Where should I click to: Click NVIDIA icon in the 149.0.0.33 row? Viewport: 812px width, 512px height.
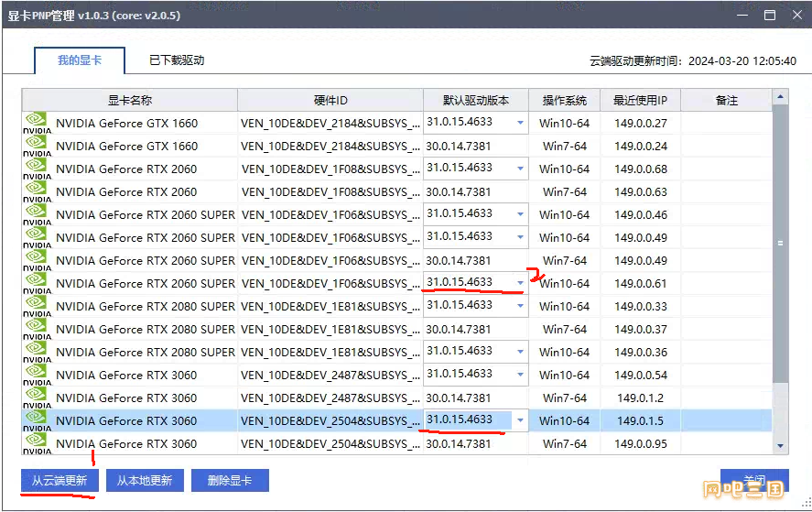[37, 306]
